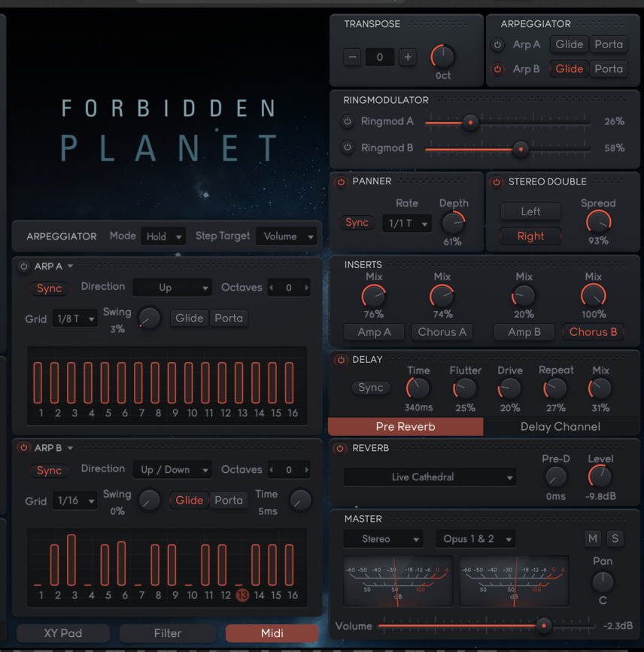Open the Arpeggiator Mode Hold dropdown
This screenshot has width=644, height=652.
163,236
